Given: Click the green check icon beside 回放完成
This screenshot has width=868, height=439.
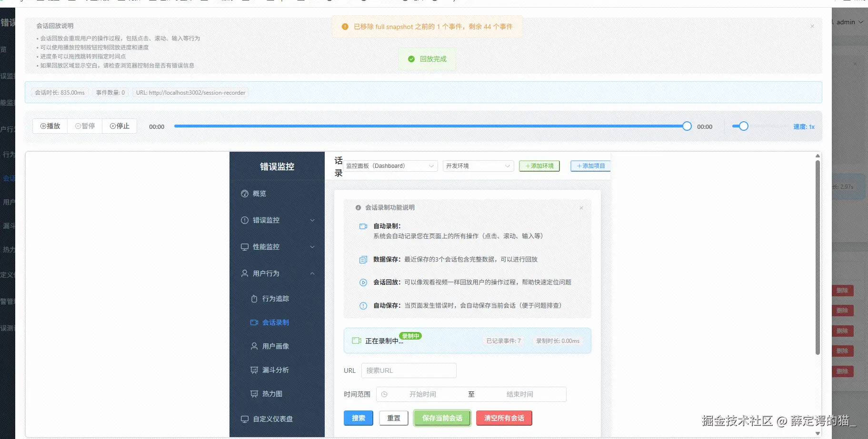Looking at the screenshot, I should [x=411, y=59].
